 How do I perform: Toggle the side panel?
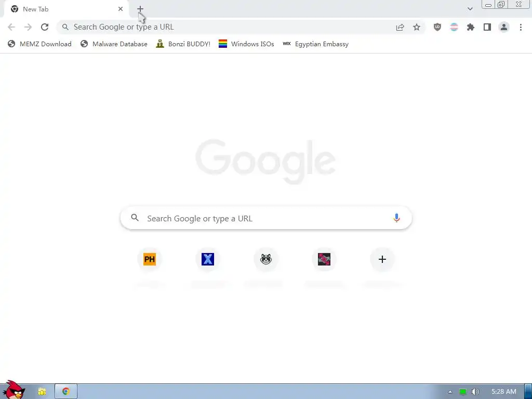(x=487, y=27)
